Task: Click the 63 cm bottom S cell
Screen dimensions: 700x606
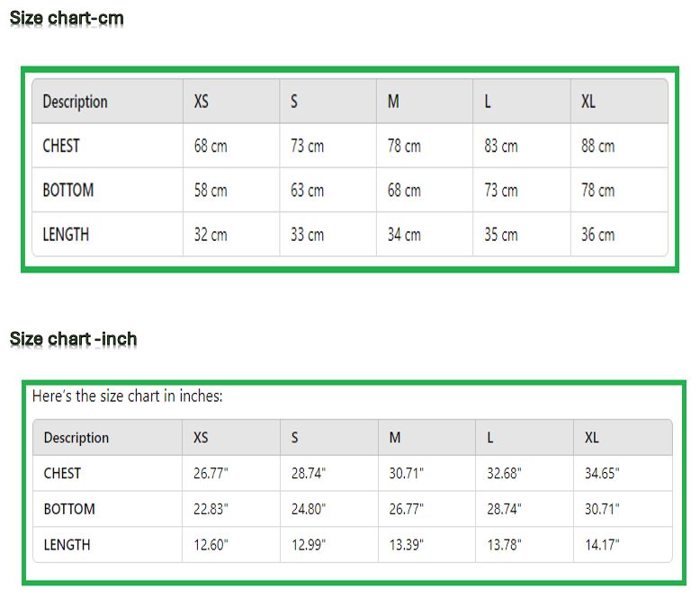Action: pyautogui.click(x=307, y=191)
